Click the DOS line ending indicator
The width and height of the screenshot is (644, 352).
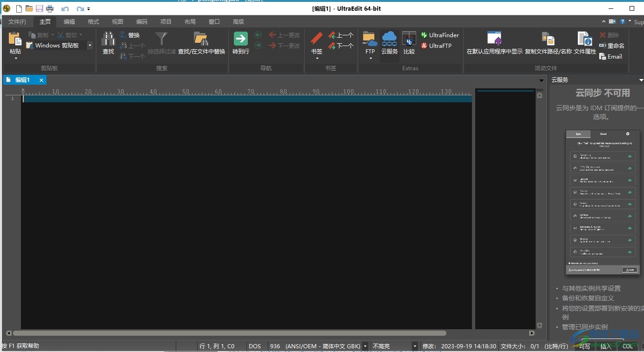click(255, 346)
